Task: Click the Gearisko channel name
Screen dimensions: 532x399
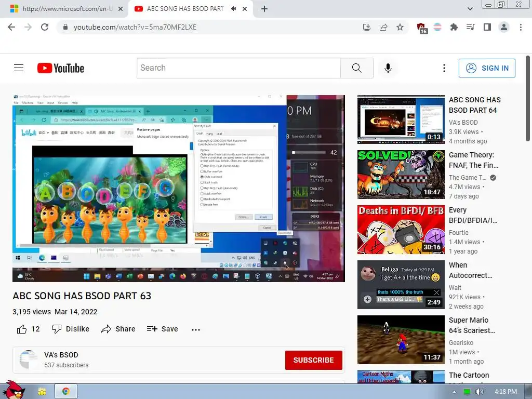Action: click(x=461, y=343)
